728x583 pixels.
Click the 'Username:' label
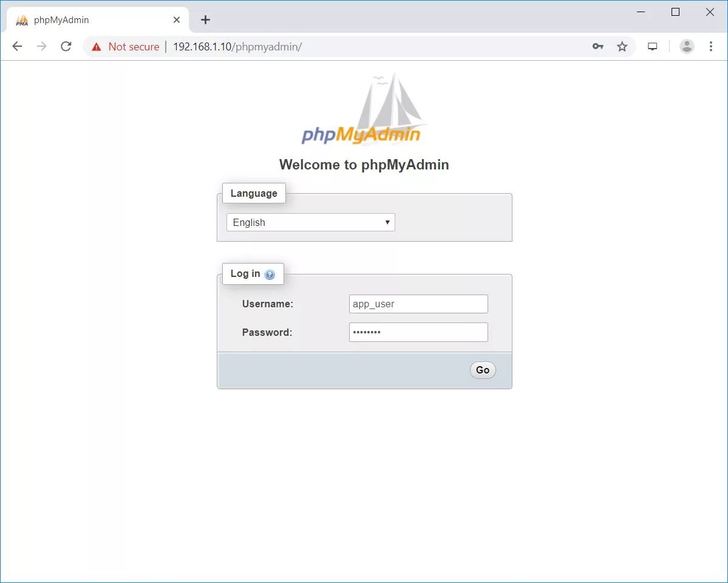pyautogui.click(x=268, y=304)
